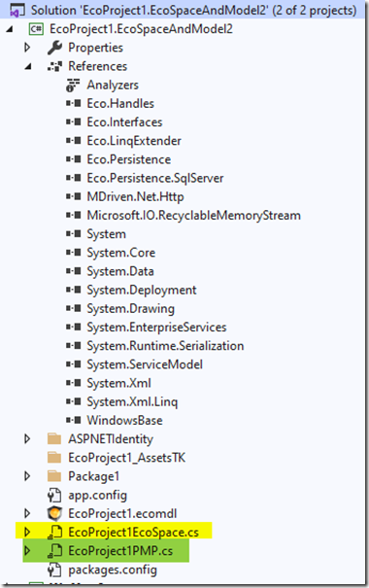This screenshot has height=588, width=369.
Task: Click the reference icon next to System.Core
Action: pos(74,253)
